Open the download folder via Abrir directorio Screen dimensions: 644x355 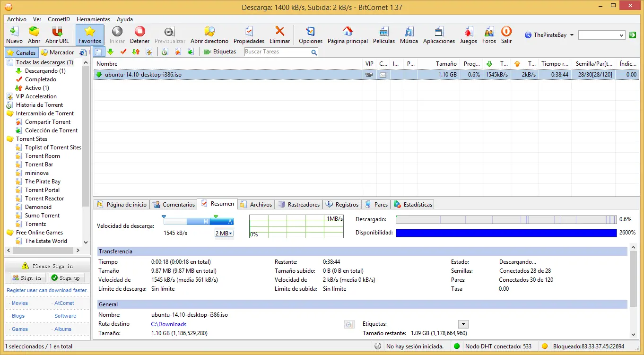pos(209,35)
